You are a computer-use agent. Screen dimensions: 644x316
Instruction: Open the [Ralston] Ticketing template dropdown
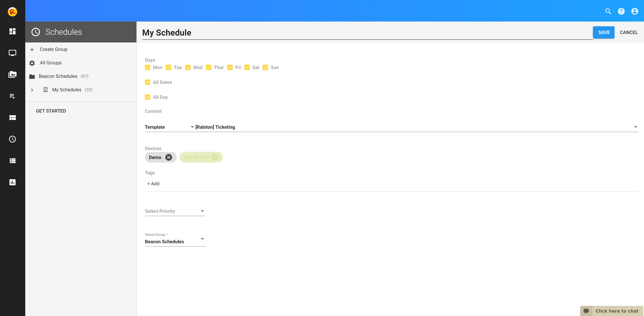417,127
